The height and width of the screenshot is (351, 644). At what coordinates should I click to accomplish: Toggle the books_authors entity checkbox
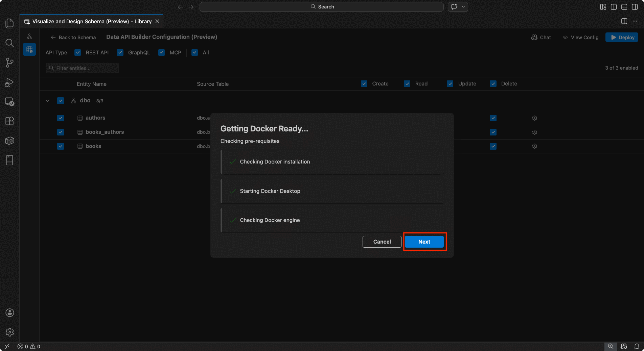61,132
